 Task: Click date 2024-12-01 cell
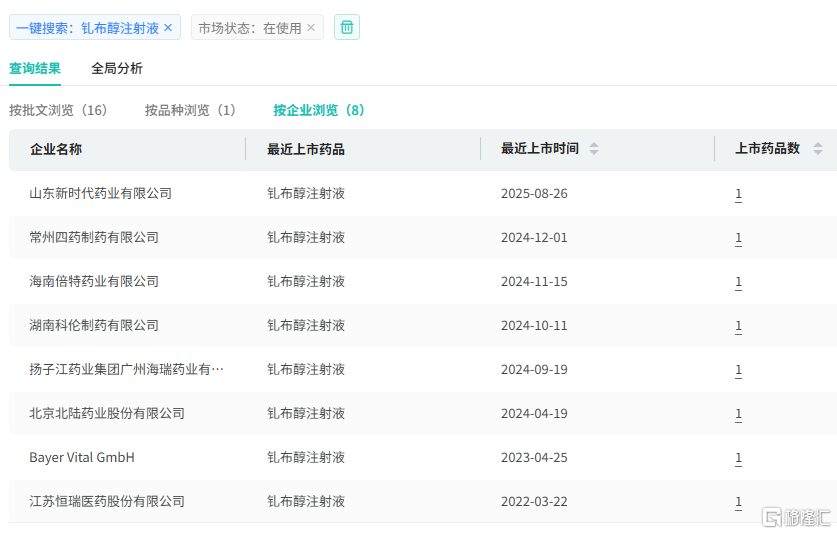(534, 237)
